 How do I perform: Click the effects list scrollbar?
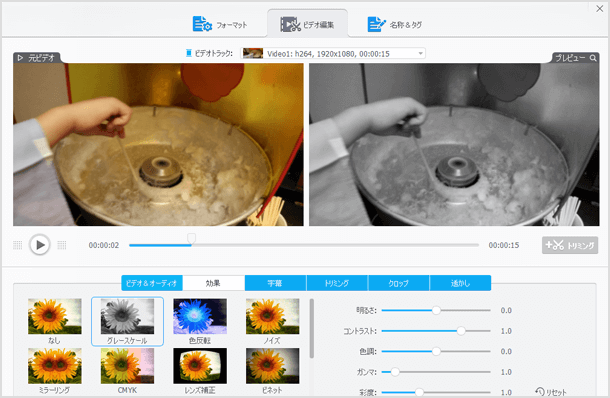(x=312, y=328)
